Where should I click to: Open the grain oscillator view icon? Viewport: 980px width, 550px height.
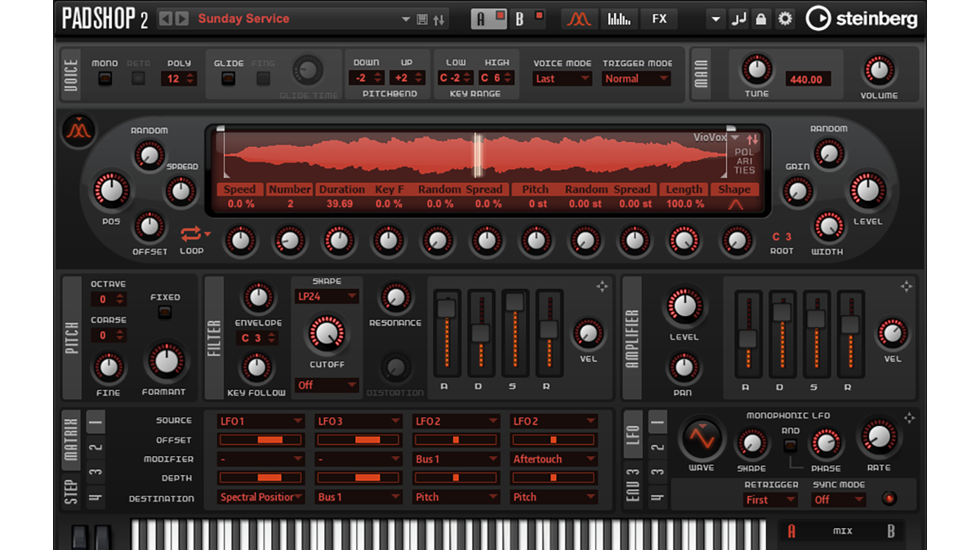coord(579,18)
